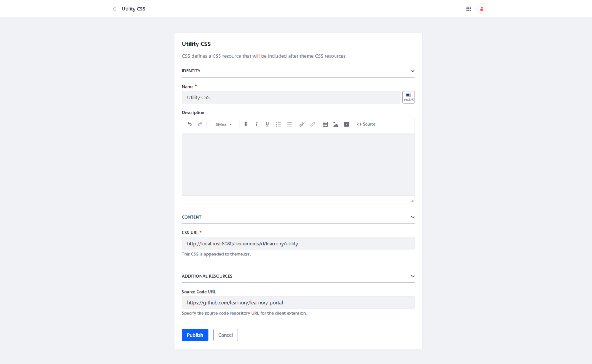Toggle bold formatting in the editor

[246, 124]
